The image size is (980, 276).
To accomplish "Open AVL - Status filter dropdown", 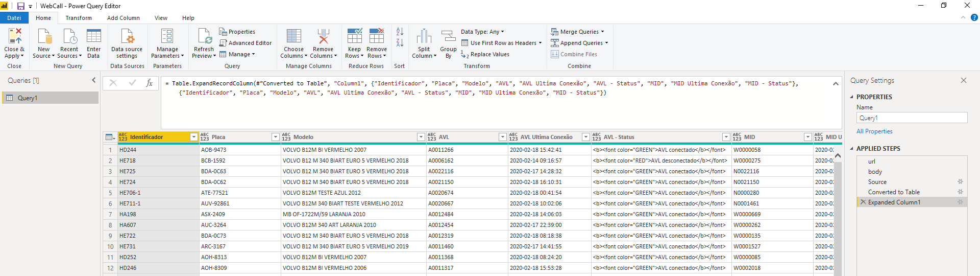I will point(726,137).
